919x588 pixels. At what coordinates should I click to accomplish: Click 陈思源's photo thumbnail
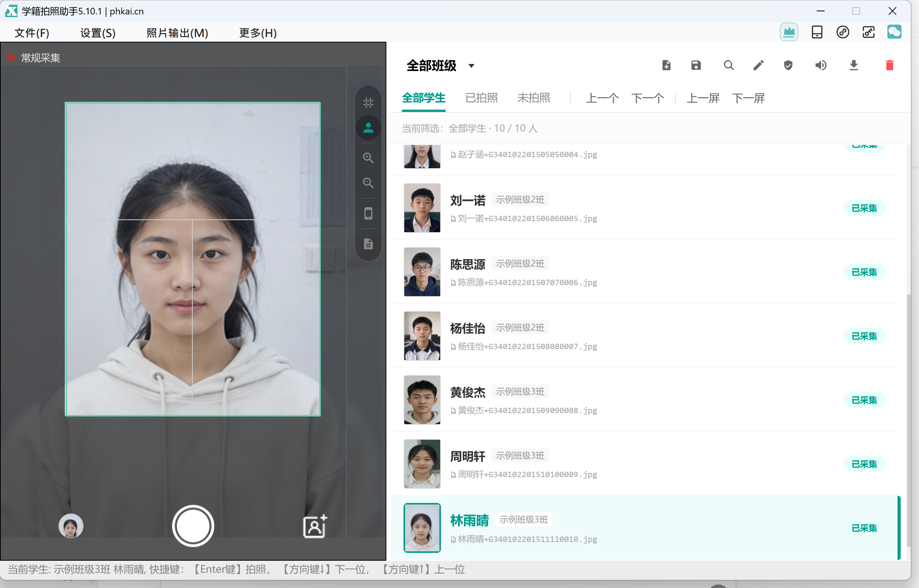coord(422,272)
